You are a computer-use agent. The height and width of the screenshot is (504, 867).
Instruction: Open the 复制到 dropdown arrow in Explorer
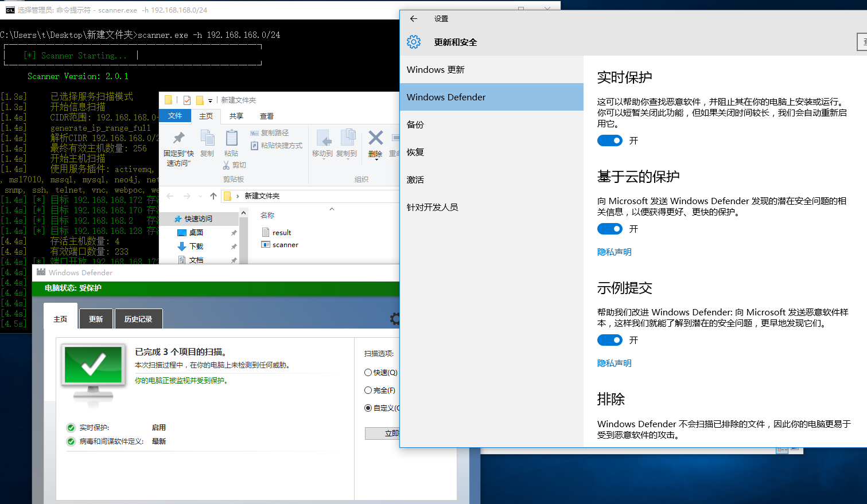[347, 160]
